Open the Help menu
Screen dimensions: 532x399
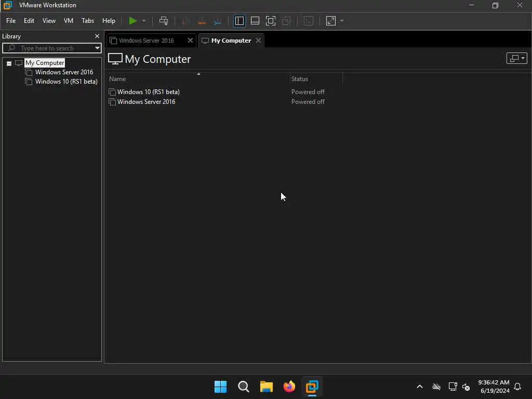pyautogui.click(x=109, y=21)
